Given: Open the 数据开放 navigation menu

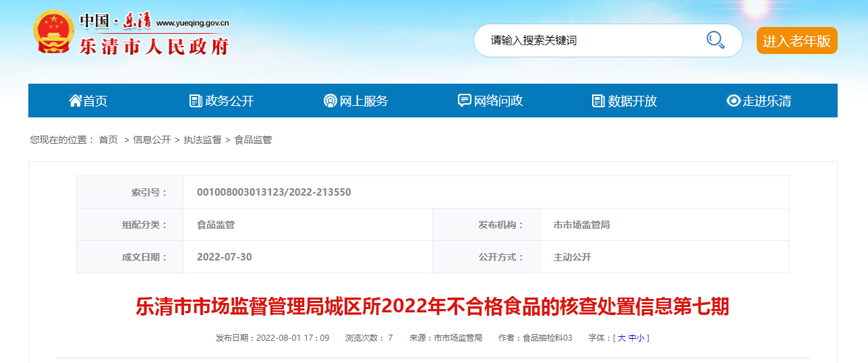Looking at the screenshot, I should [632, 101].
